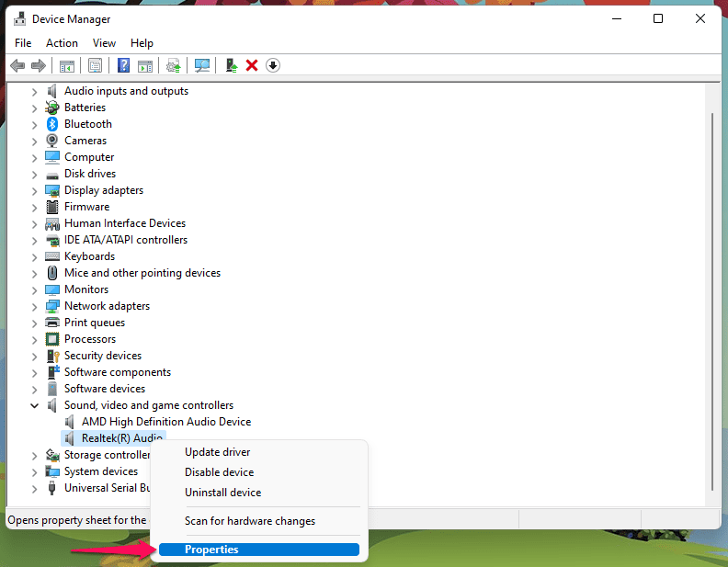728x567 pixels.
Task: Expand Audio inputs and outputs chevron
Action: (34, 92)
